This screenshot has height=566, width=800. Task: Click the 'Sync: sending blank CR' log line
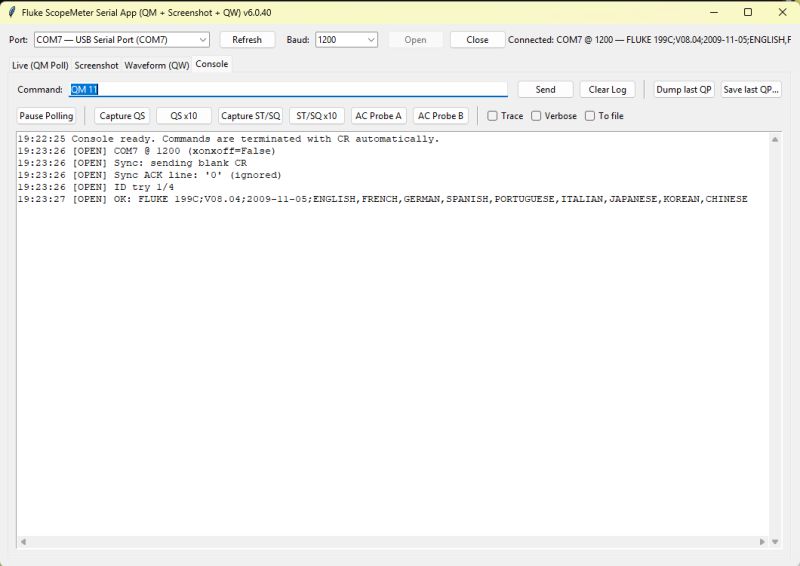(x=132, y=163)
